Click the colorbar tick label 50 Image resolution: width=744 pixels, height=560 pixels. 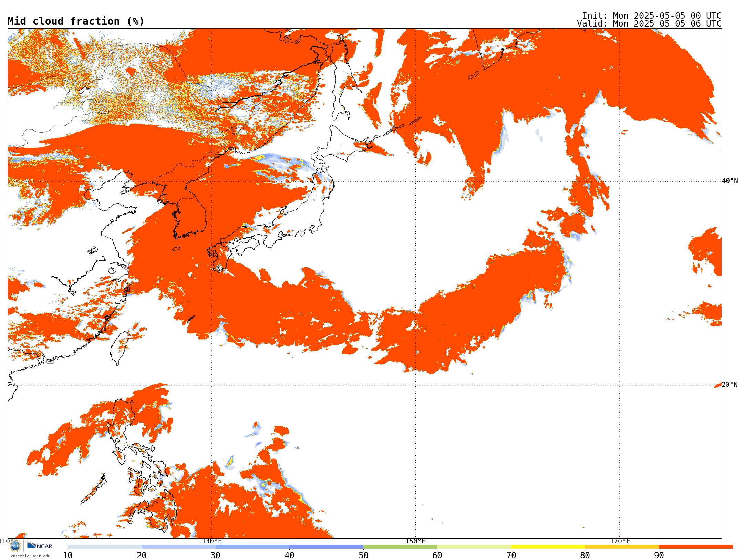[x=363, y=556]
